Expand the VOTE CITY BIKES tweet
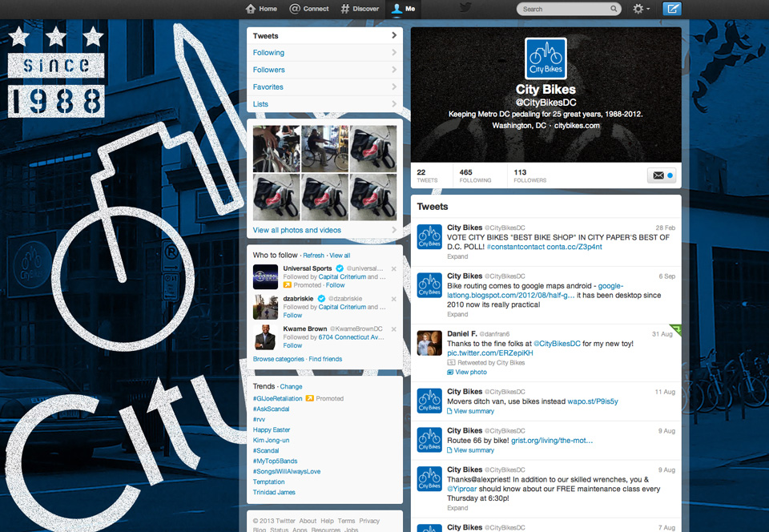Screen dimensions: 769x532 pos(457,256)
